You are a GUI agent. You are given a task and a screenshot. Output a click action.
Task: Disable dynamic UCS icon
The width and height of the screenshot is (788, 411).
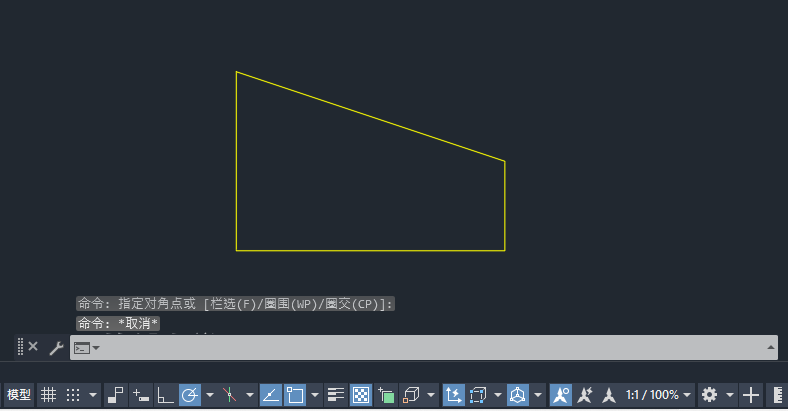[x=453, y=395]
